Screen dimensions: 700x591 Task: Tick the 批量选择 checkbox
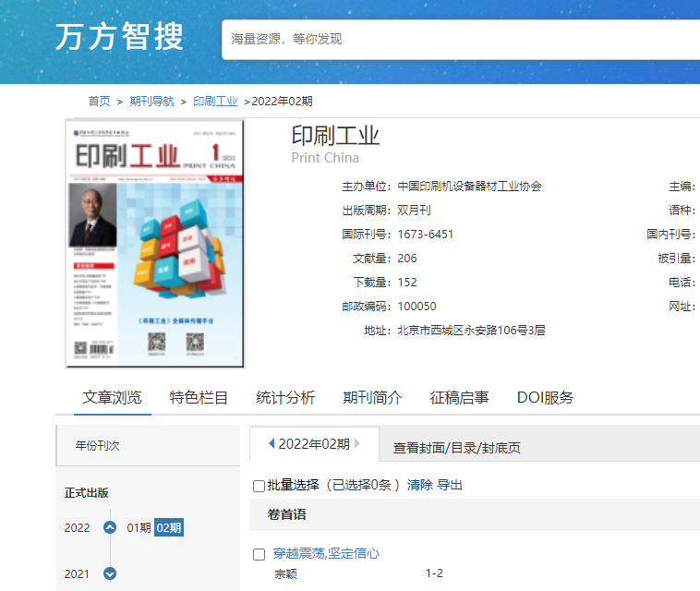coord(259,486)
